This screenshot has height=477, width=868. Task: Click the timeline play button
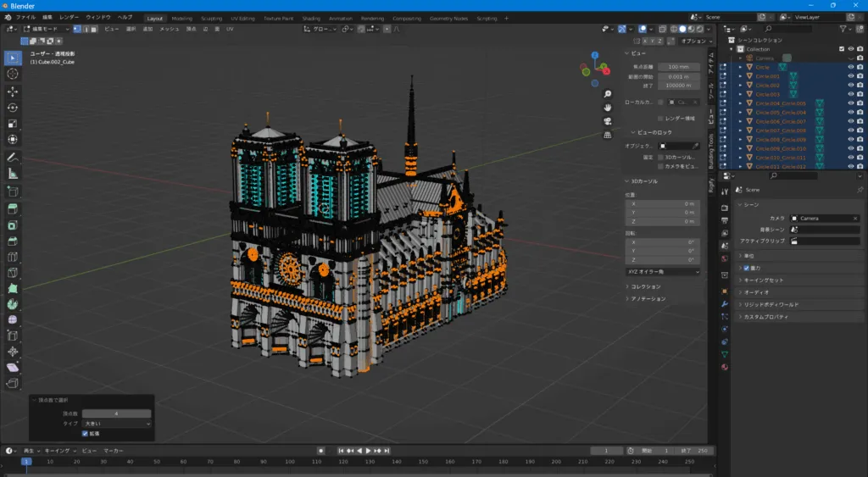368,451
